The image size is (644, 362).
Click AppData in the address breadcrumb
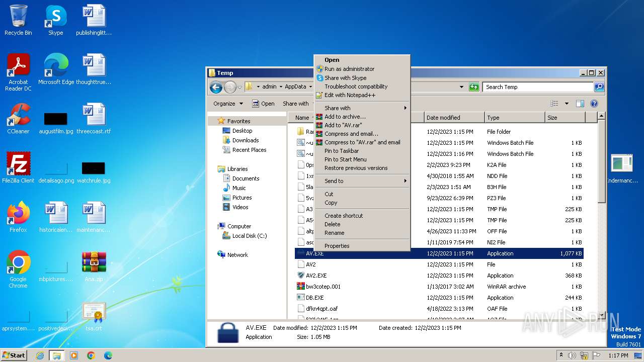(295, 87)
